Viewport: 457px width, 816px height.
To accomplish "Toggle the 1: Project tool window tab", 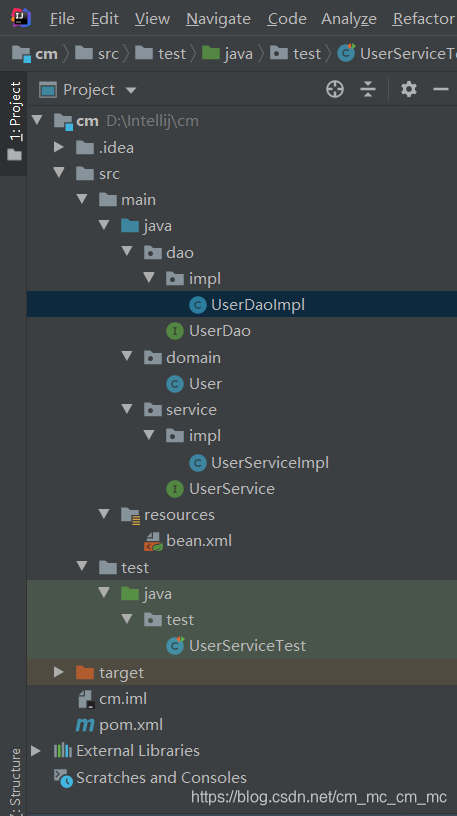I will point(14,122).
